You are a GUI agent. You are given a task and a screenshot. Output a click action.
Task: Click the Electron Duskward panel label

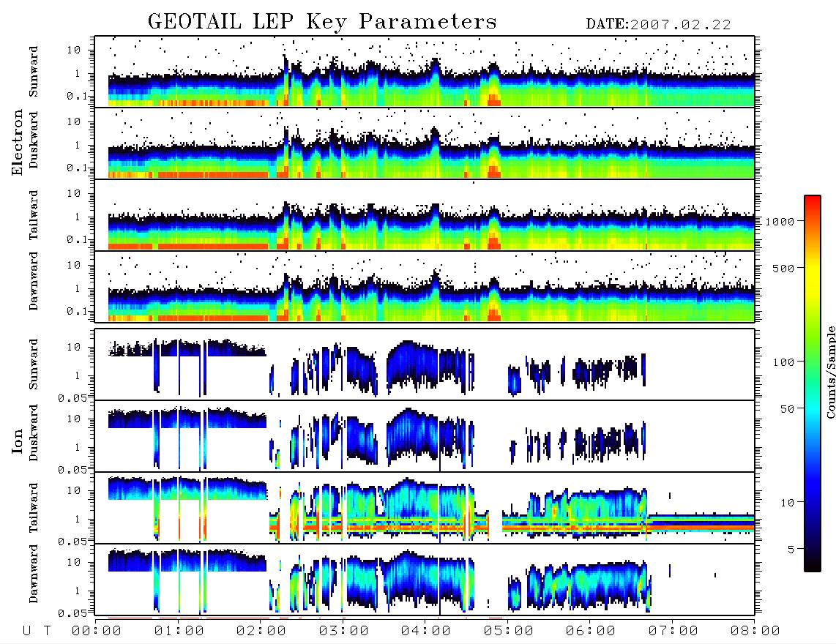tap(34, 140)
